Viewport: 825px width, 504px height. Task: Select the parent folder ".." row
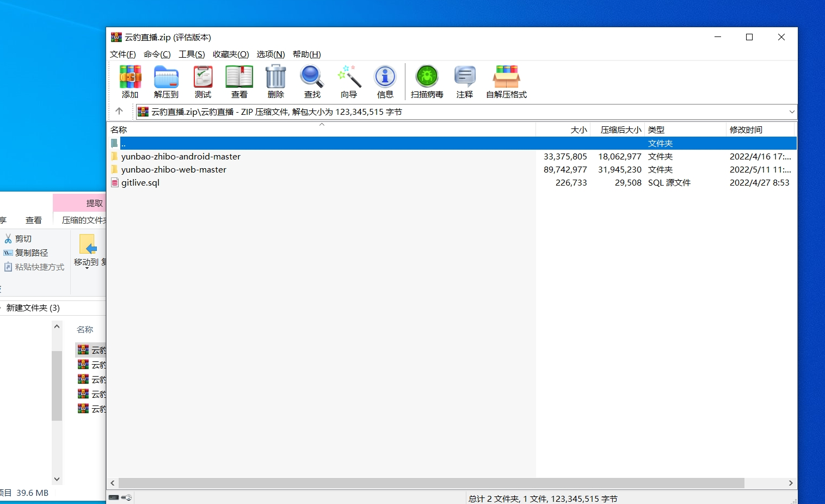452,143
